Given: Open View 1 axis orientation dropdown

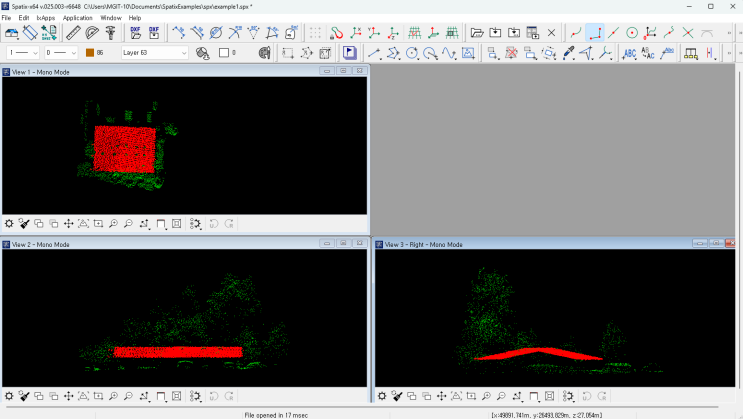Looking at the screenshot, I should click(x=145, y=224).
